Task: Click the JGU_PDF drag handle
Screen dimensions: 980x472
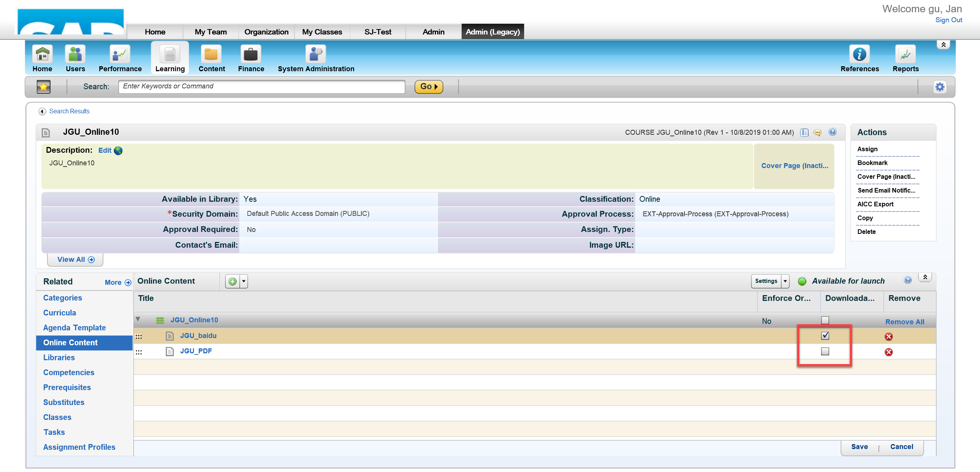Action: [139, 352]
